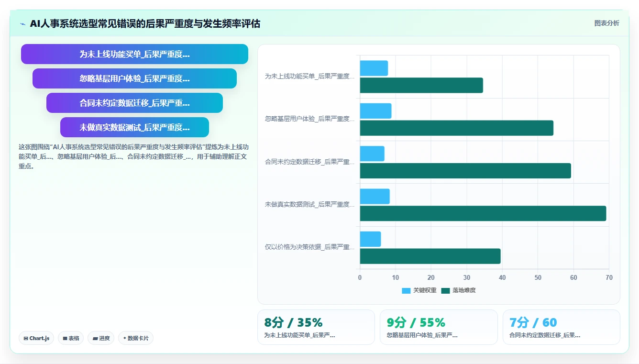
Task: Click the y-axis label 合同未约定数据迁移_后果严重
Action: 310,162
